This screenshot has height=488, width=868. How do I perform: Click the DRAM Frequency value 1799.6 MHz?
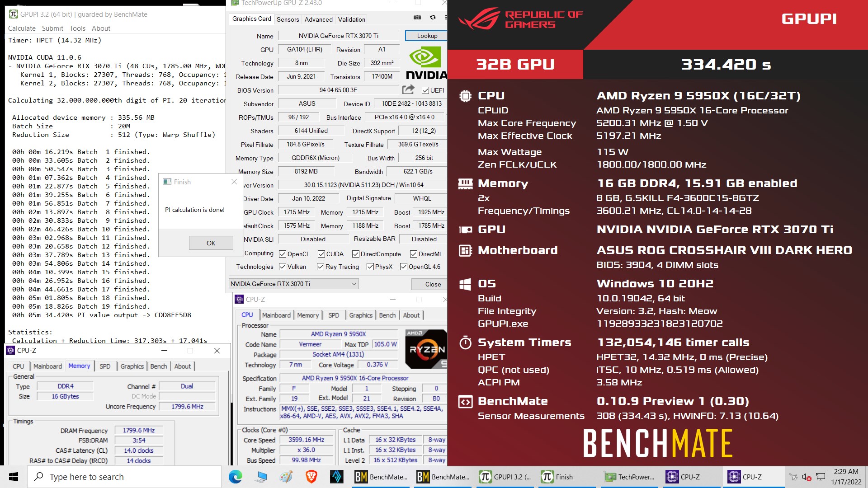(138, 430)
